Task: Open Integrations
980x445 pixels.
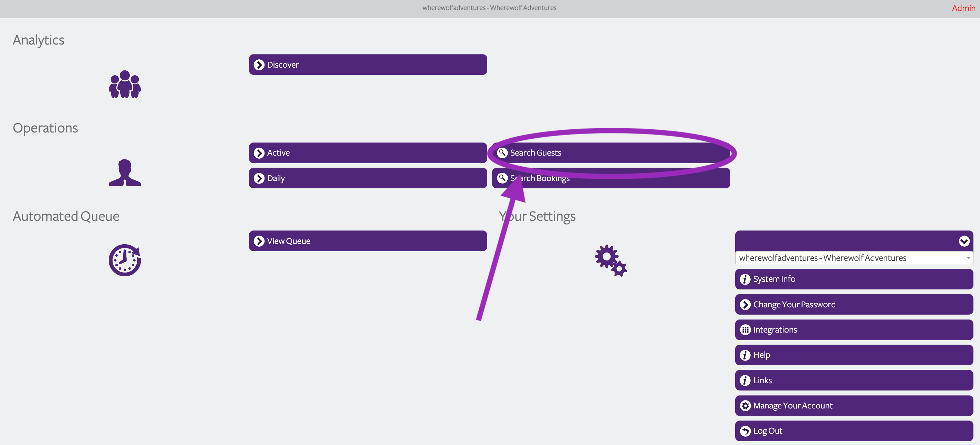Action: tap(854, 330)
